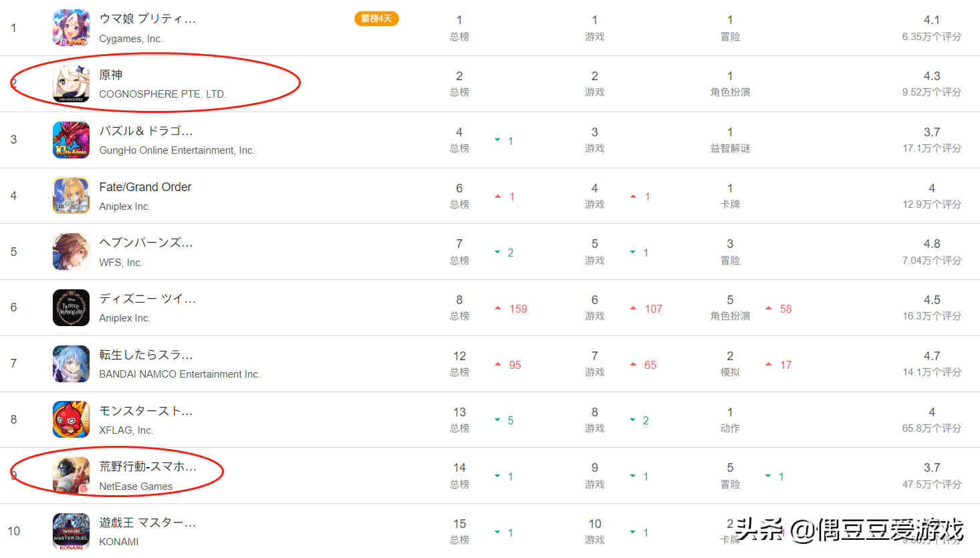Open the ヘブンバーンズ app icon
The height and width of the screenshot is (558, 980).
71,252
